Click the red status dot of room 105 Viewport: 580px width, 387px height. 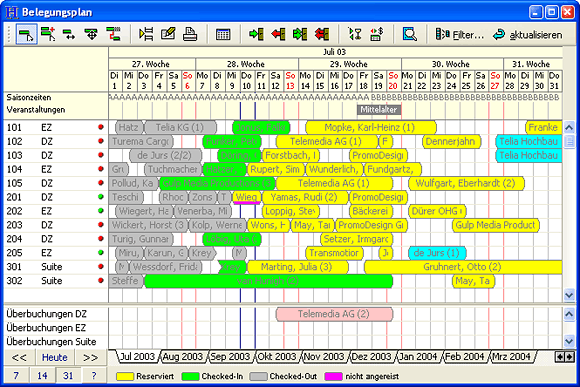coord(101,183)
